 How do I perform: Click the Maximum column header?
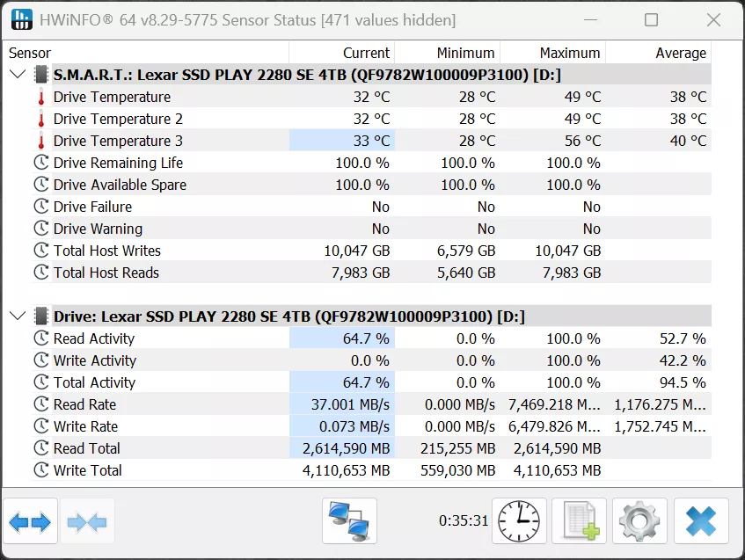pyautogui.click(x=552, y=53)
